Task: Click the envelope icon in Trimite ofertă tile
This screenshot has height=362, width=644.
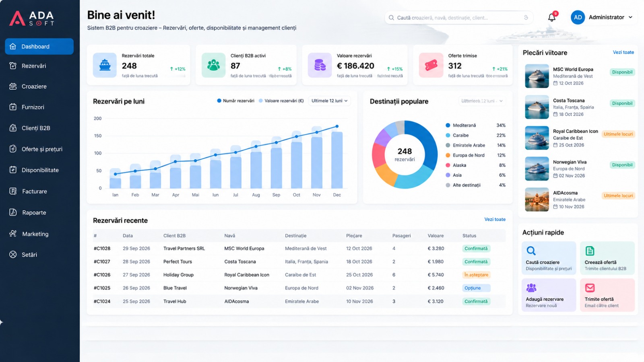Action: (x=590, y=288)
